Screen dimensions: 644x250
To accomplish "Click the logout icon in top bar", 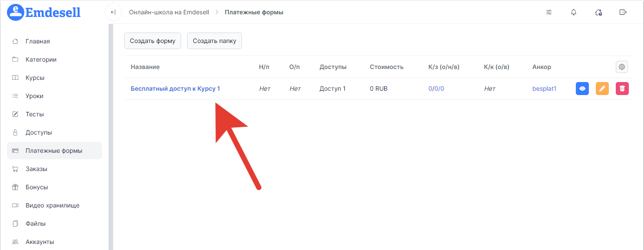I will point(623,12).
